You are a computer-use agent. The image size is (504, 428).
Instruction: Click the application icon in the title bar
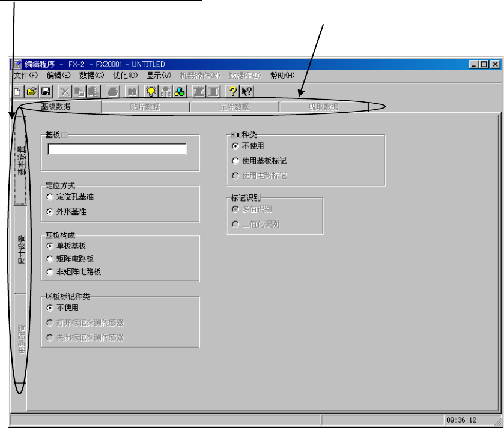click(17, 64)
